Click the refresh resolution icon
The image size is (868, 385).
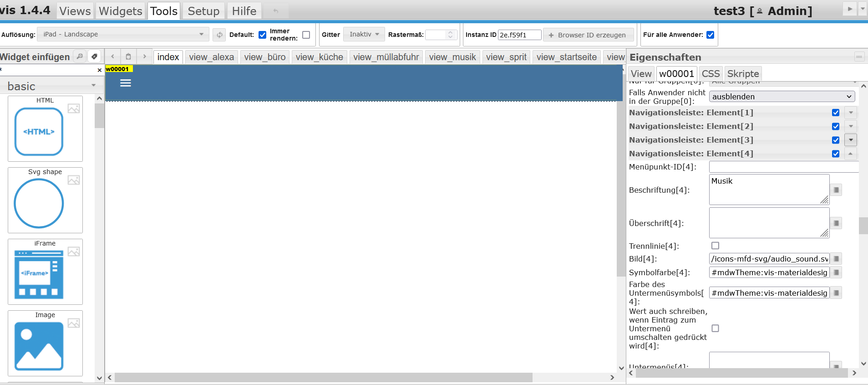pyautogui.click(x=219, y=35)
